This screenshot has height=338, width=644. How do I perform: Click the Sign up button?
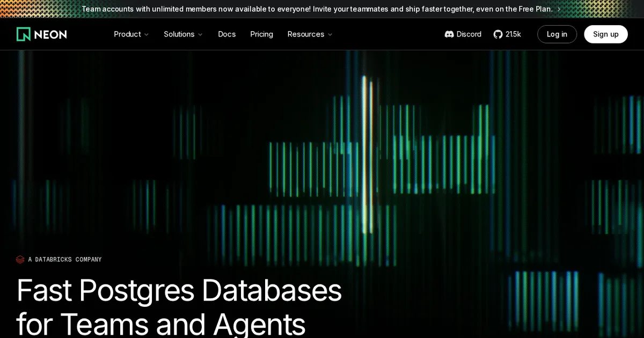click(606, 34)
